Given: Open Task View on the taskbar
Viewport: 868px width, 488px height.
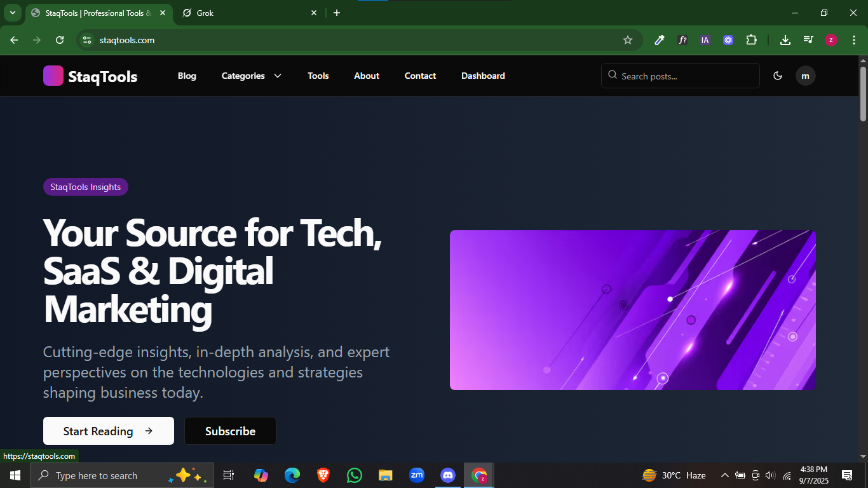Looking at the screenshot, I should click(229, 475).
